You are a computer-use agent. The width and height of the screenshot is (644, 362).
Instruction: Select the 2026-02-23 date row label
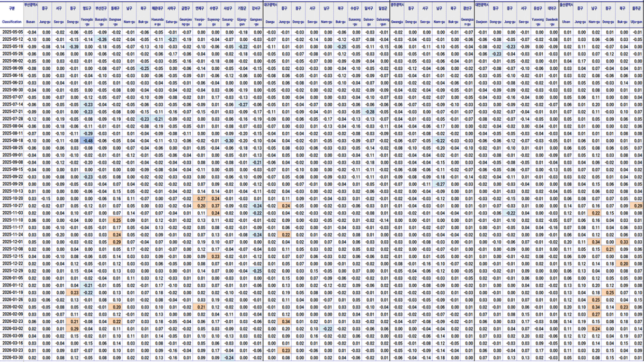coord(12,321)
